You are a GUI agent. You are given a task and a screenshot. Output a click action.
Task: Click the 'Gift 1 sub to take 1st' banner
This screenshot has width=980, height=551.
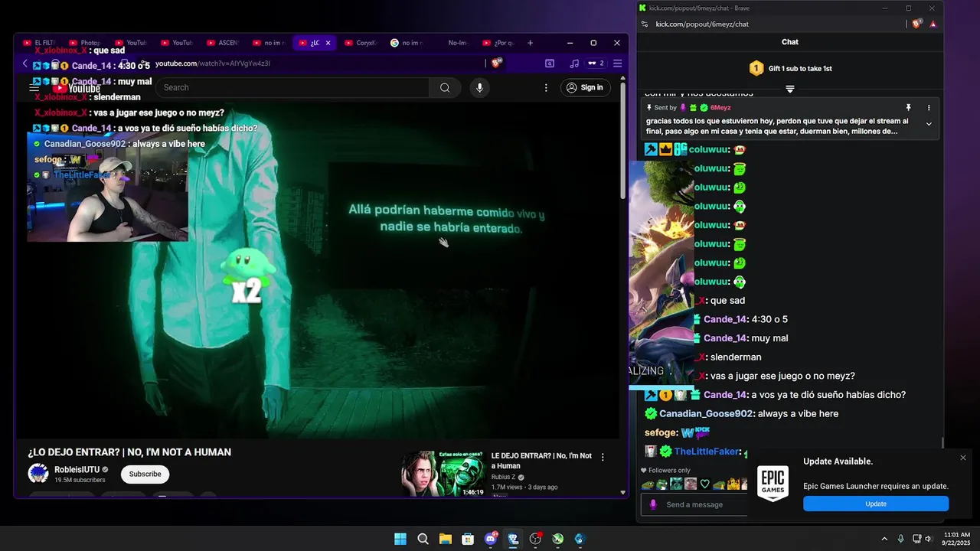pos(790,68)
